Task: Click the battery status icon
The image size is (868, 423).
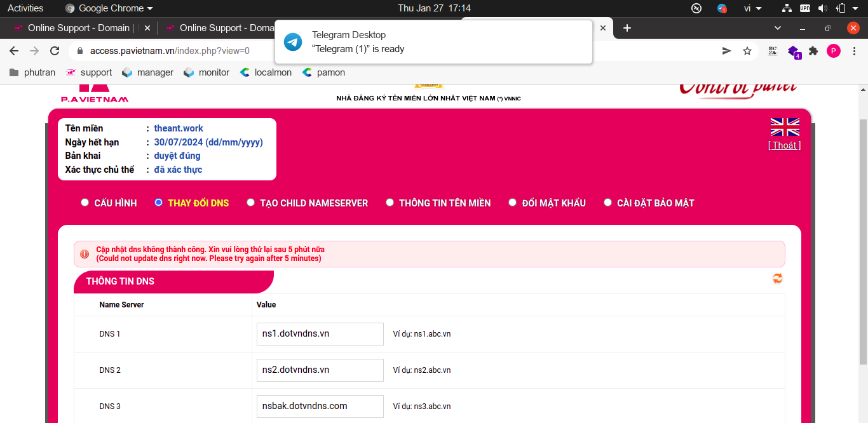Action: [841, 8]
